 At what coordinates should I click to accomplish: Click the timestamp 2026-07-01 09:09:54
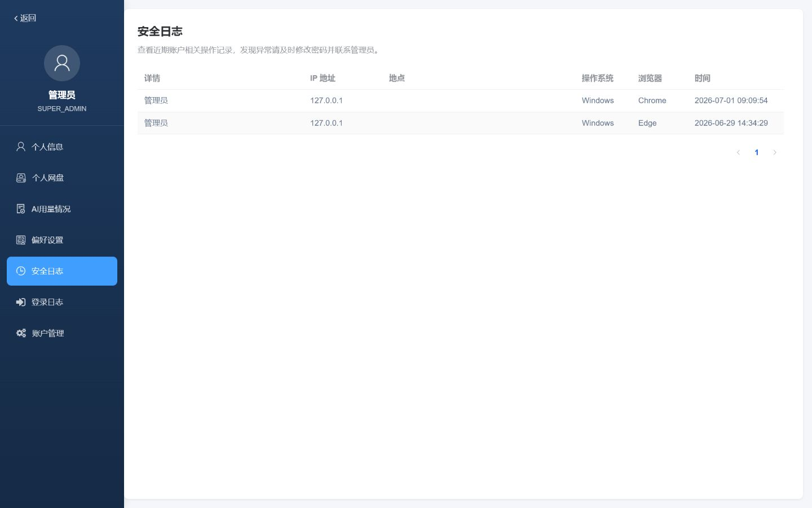(x=731, y=100)
